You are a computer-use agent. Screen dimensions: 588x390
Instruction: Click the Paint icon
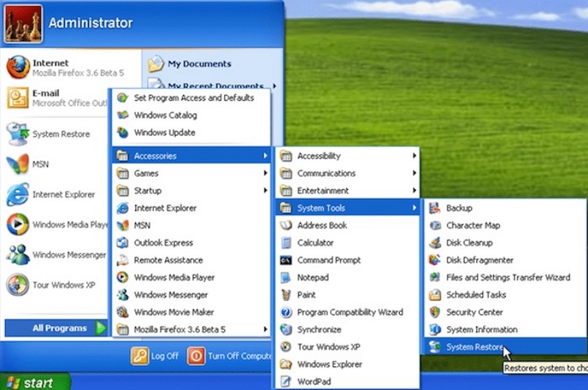click(x=286, y=294)
